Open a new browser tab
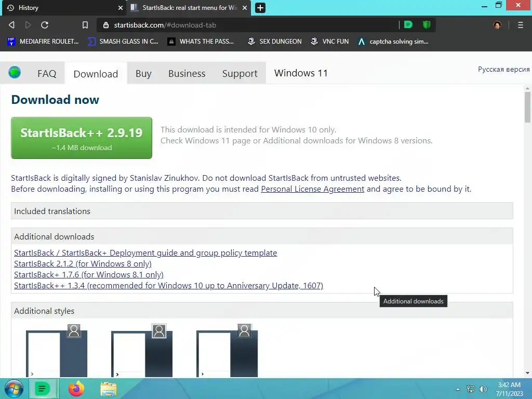532x399 pixels. [x=260, y=7]
